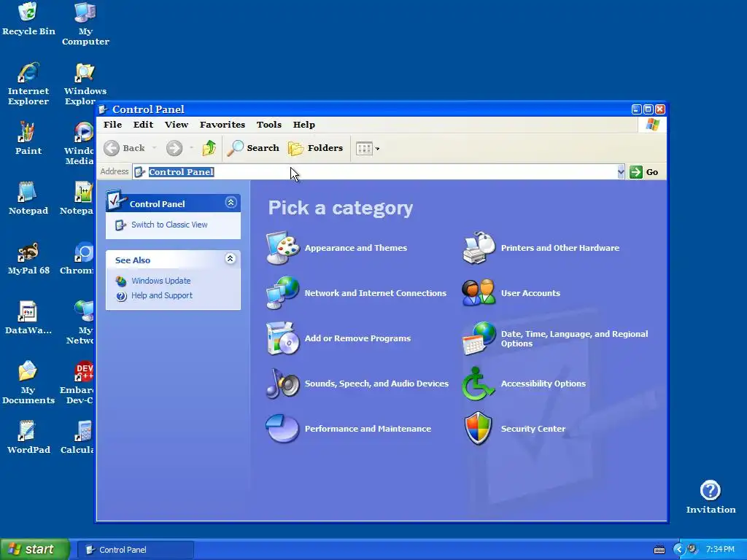
Task: Select the Internet Explorer desktop icon
Action: tap(28, 83)
